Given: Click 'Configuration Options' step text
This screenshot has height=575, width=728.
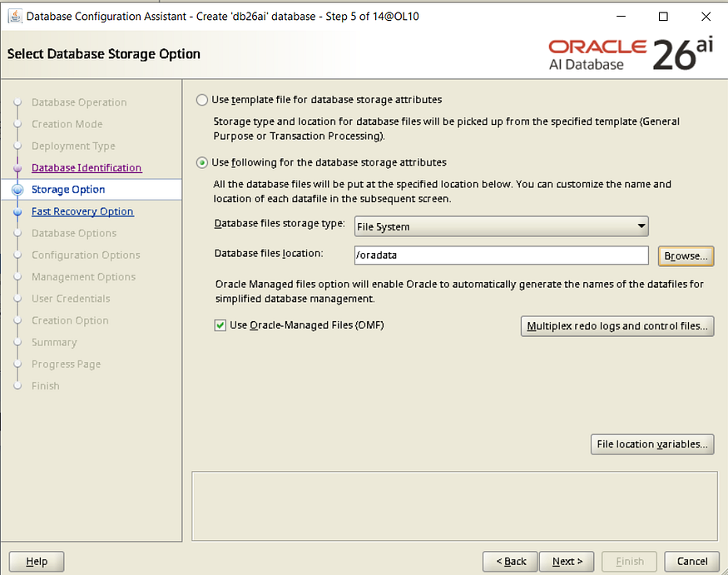Looking at the screenshot, I should 86,255.
